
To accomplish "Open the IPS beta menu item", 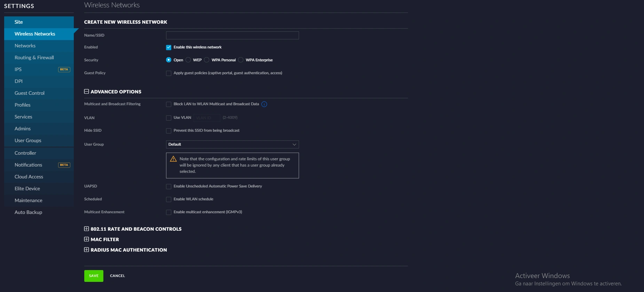I will 18,69.
